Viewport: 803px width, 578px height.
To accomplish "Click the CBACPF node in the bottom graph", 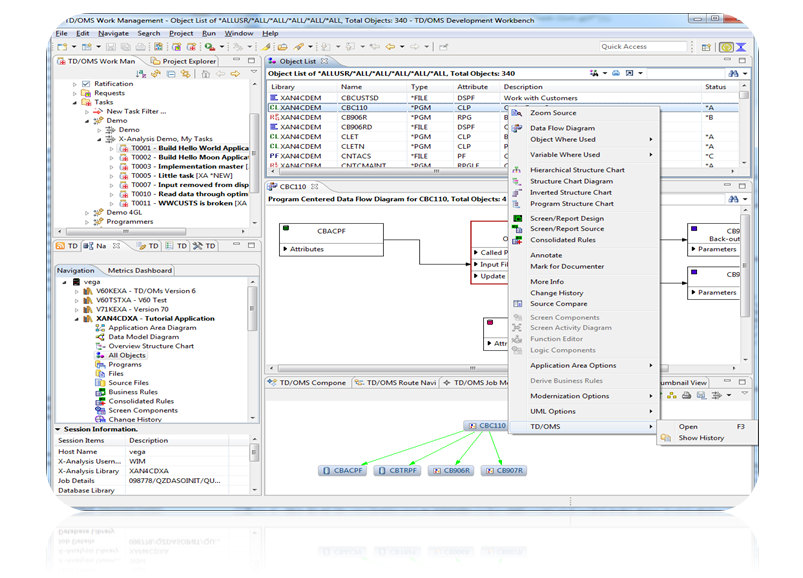I will click(x=342, y=470).
